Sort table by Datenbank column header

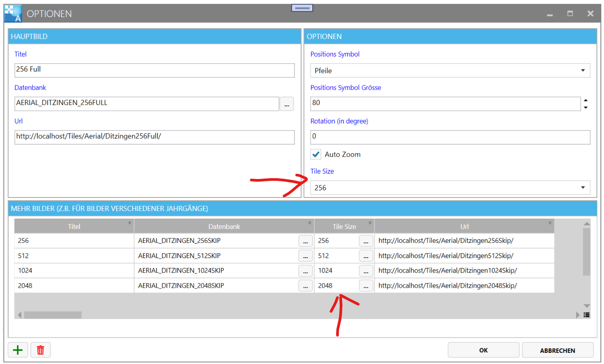pos(224,227)
